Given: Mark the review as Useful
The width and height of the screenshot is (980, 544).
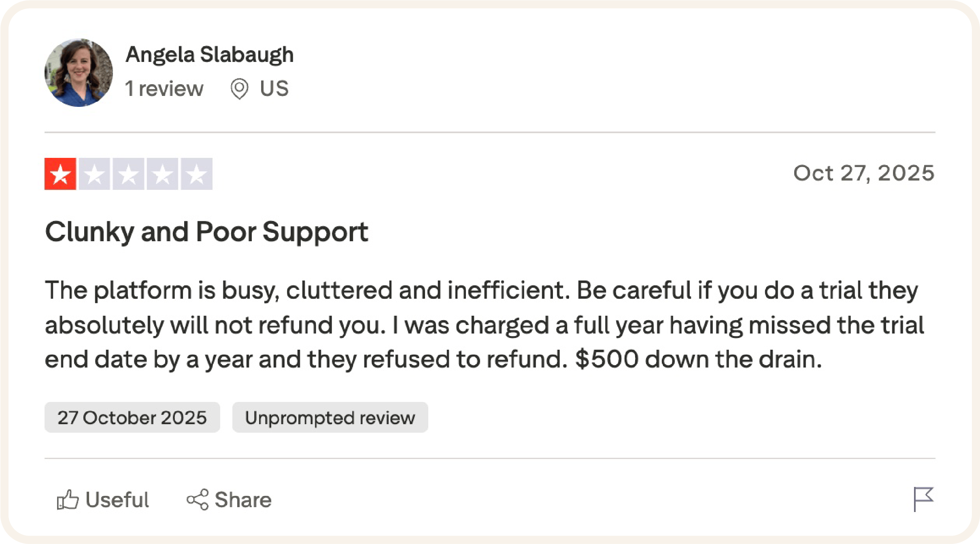Looking at the screenshot, I should tap(117, 499).
